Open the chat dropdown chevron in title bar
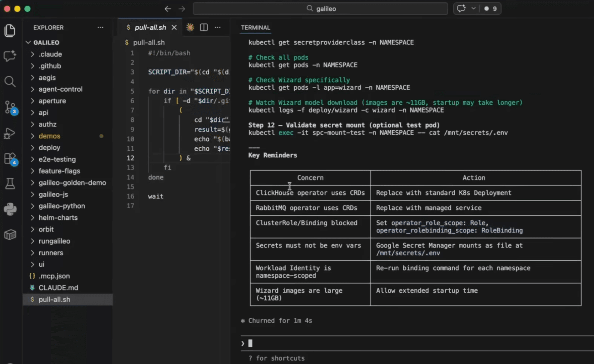 (x=473, y=8)
